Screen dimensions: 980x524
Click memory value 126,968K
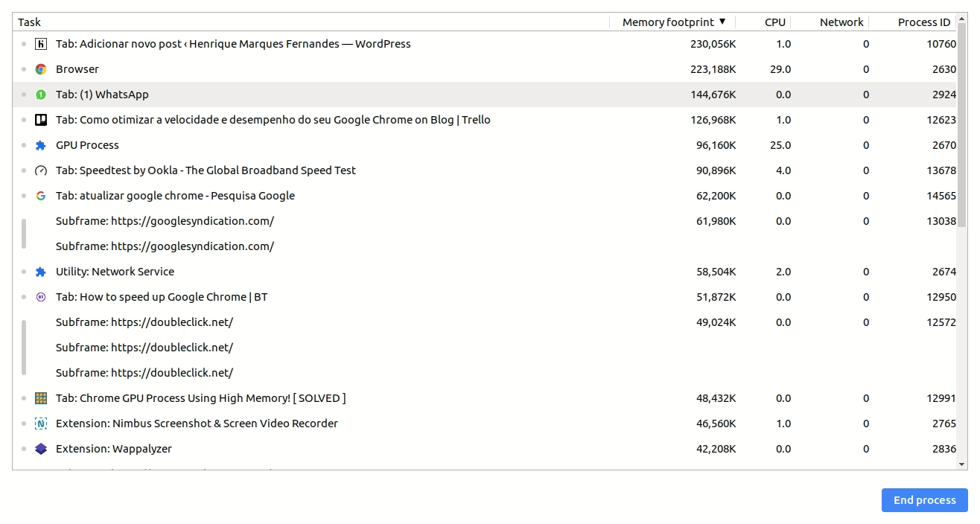pyautogui.click(x=713, y=120)
